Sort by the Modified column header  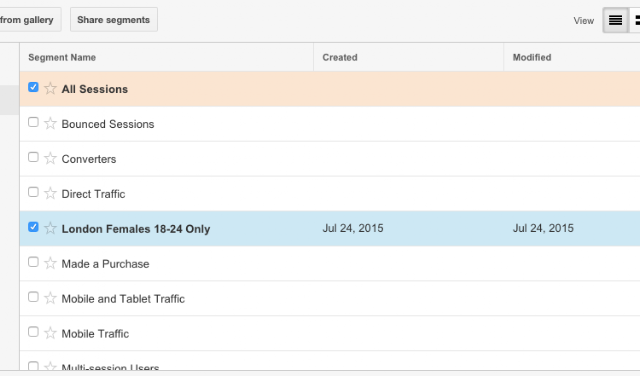coord(532,58)
